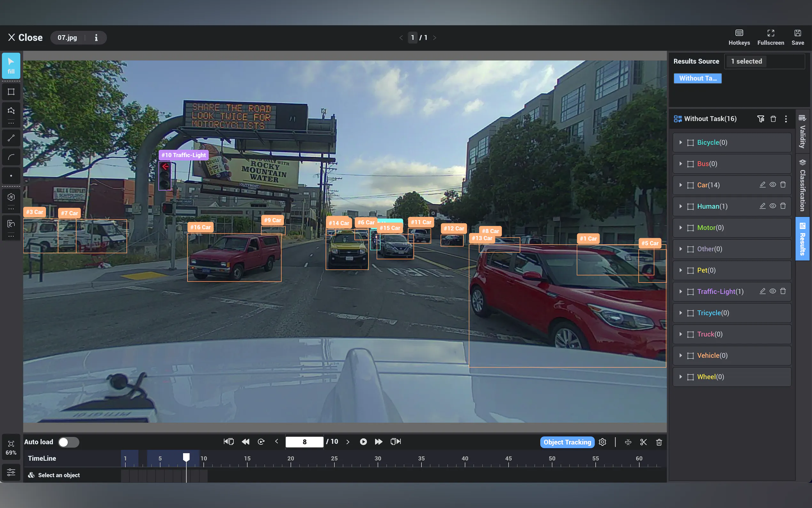812x508 pixels.
Task: Select the keypoint dot tool
Action: (x=11, y=176)
